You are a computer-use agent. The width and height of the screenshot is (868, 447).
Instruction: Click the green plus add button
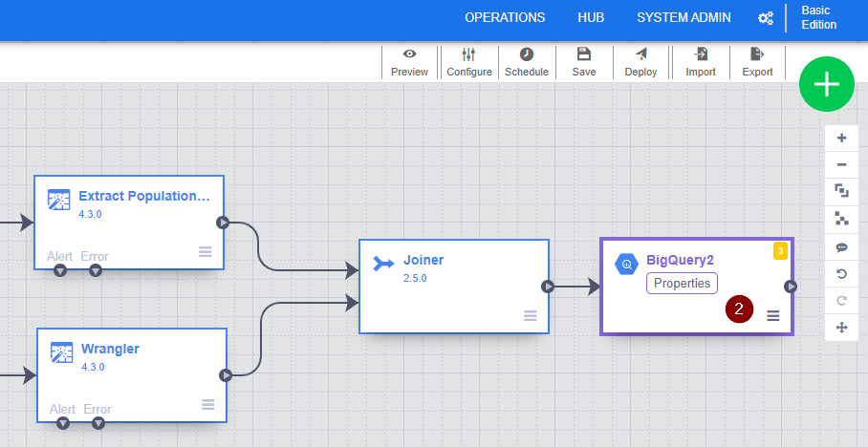tap(826, 84)
